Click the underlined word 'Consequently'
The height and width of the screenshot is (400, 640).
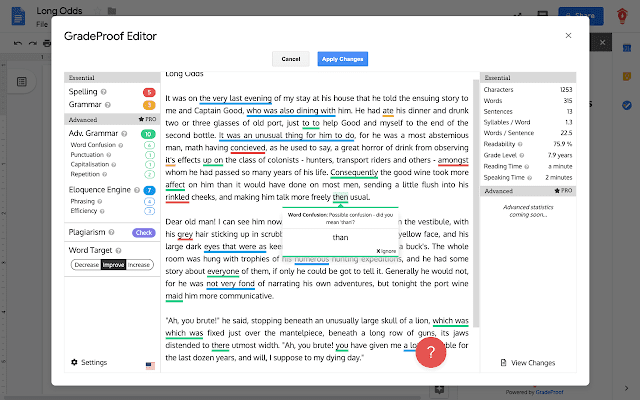pyautogui.click(x=354, y=172)
